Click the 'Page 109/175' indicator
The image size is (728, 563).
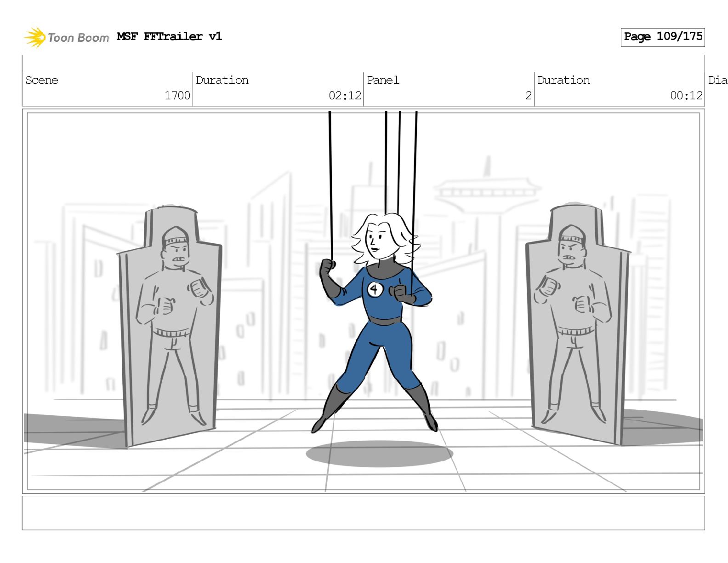[663, 37]
